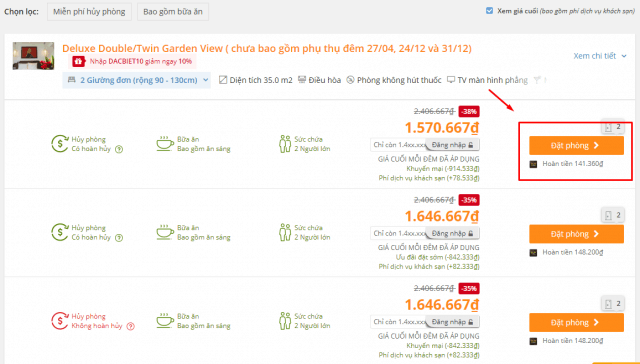Click the red gift promo icon
Viewport: 640px width, 364px height.
point(78,61)
